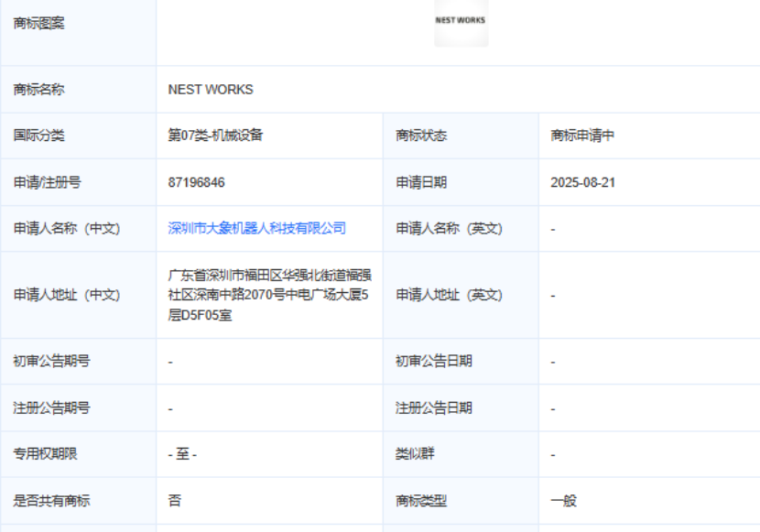Click the application date 2025-08-21
This screenshot has height=532, width=760.
coord(582,182)
